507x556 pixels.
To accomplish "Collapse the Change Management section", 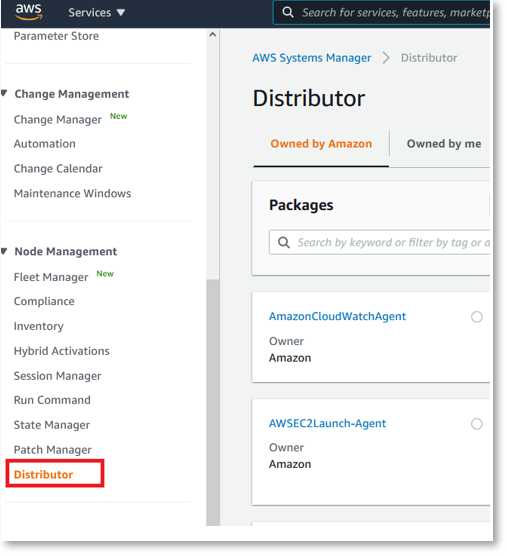I will click(4, 94).
